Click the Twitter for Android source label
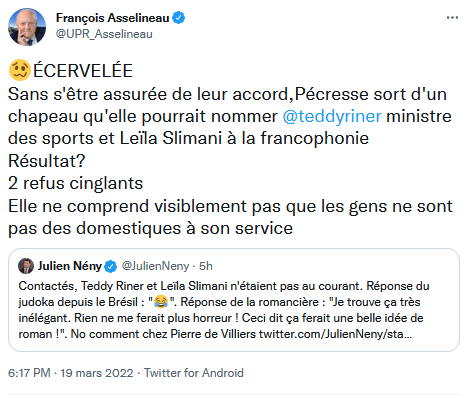Viewport: 473px width, 398px height. click(x=194, y=373)
